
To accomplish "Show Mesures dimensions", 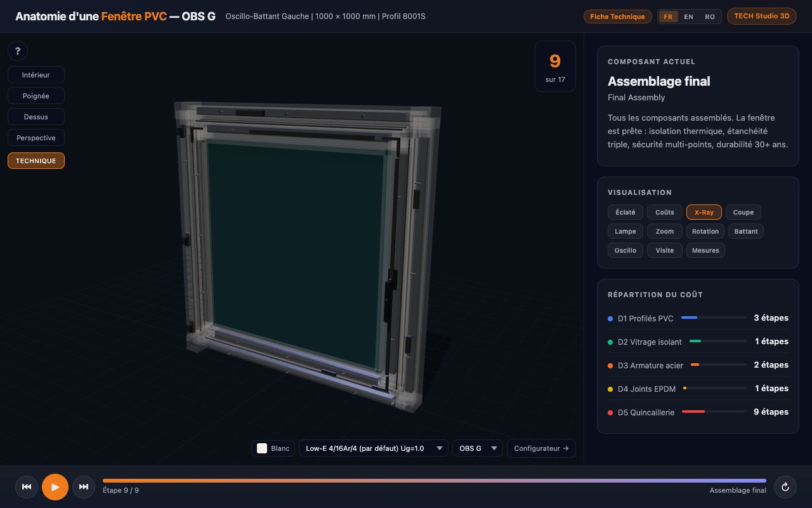I will tap(705, 250).
